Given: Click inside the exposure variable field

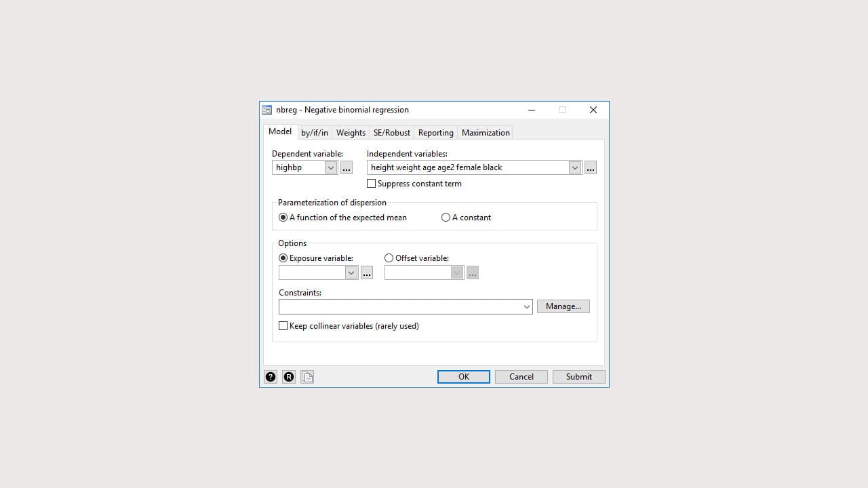Looking at the screenshot, I should 312,272.
